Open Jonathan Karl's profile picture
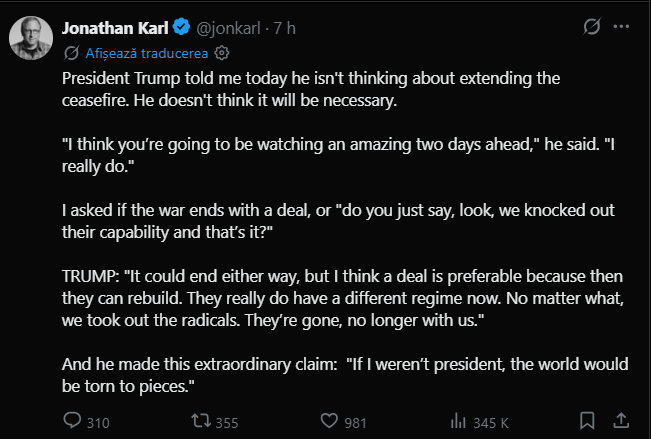This screenshot has height=439, width=651. pyautogui.click(x=30, y=37)
